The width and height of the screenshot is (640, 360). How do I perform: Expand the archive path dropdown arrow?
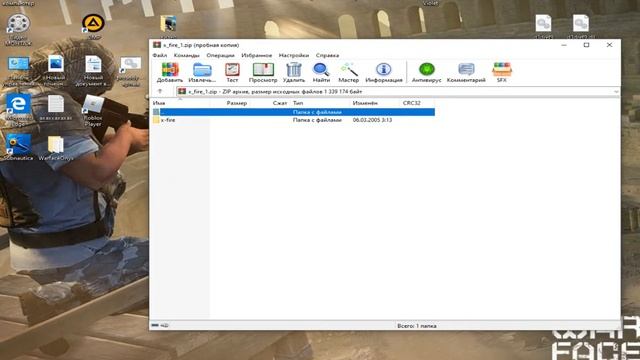[616, 92]
